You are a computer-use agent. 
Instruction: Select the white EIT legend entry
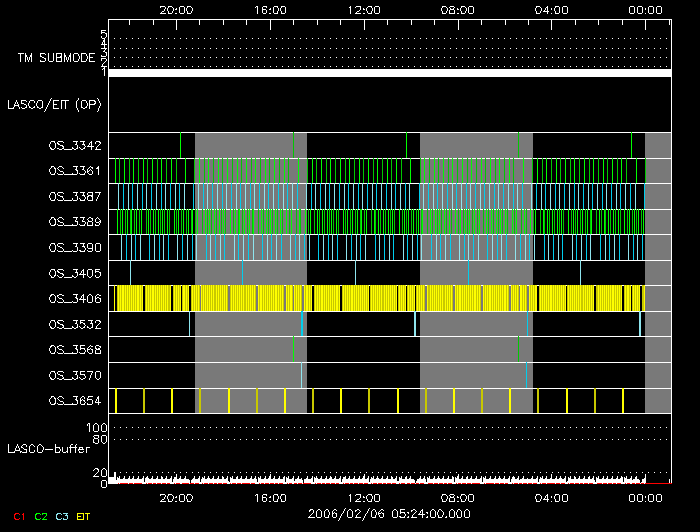[84, 517]
